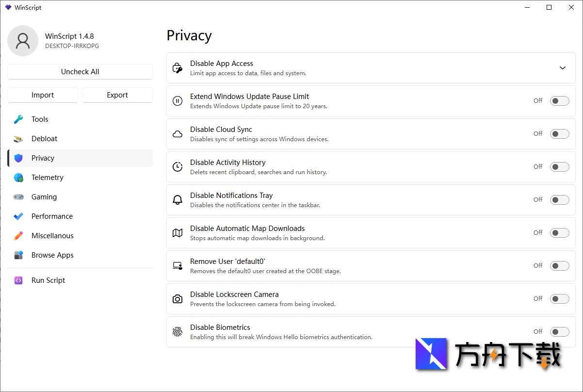Switch on Disable Lockscreen Camera toggle
Viewport: 583px width, 392px height.
coord(559,299)
